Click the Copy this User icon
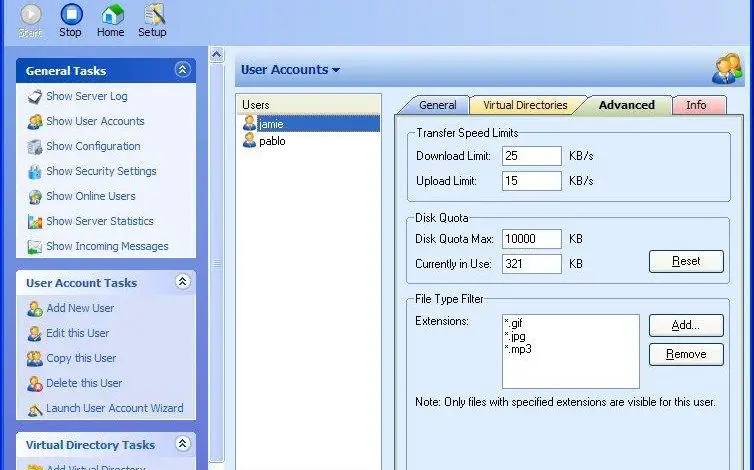Viewport: 754px width, 470px height. (x=35, y=358)
